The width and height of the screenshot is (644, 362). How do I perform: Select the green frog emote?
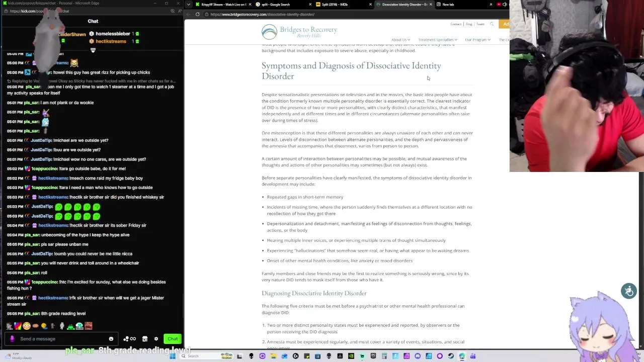[70, 326]
